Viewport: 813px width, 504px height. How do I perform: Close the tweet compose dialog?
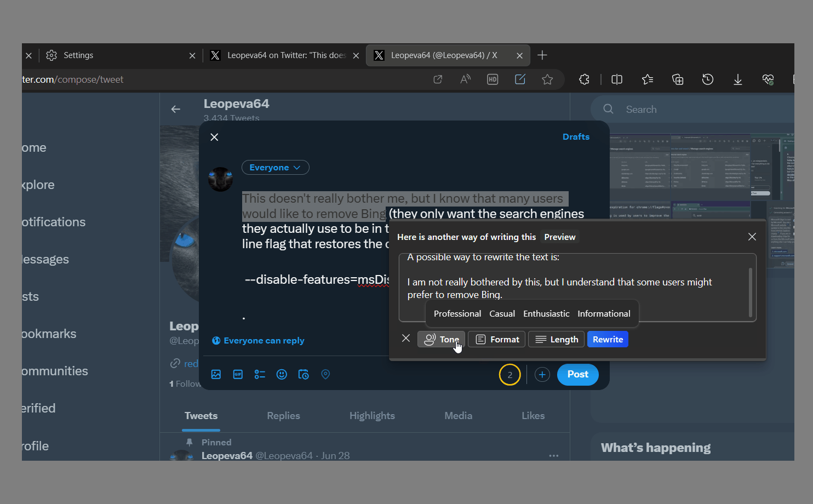[x=214, y=137]
